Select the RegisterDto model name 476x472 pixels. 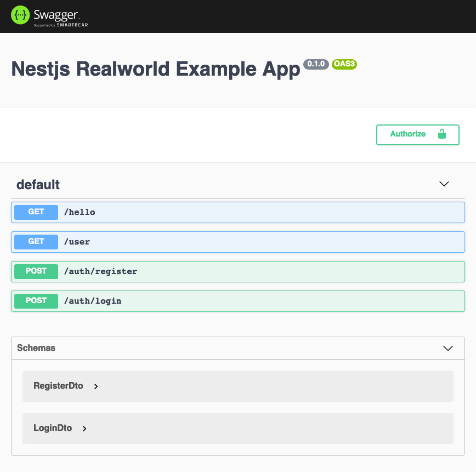pyautogui.click(x=58, y=386)
